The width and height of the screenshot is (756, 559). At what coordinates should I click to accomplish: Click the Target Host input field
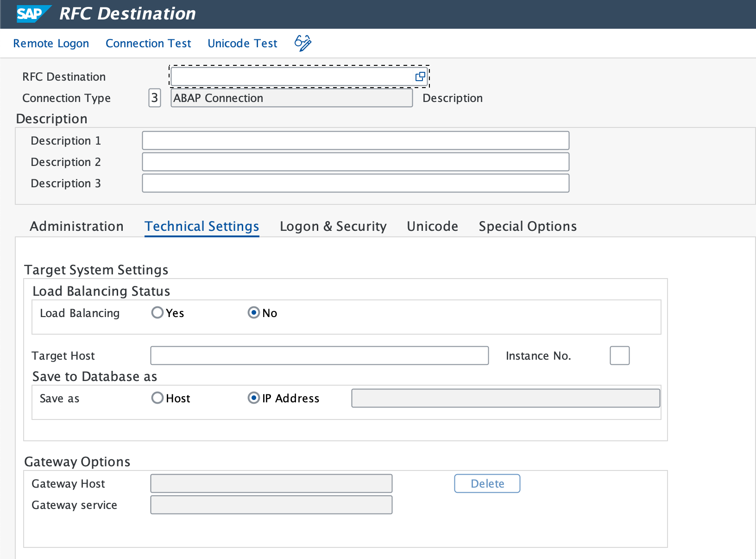pyautogui.click(x=319, y=356)
